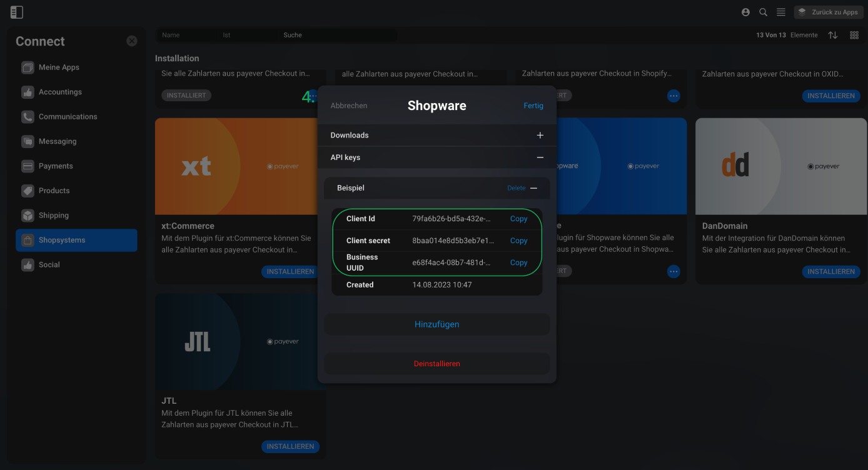Viewport: 868px width, 470px height.
Task: Select the Accountings category icon
Action: click(x=28, y=92)
